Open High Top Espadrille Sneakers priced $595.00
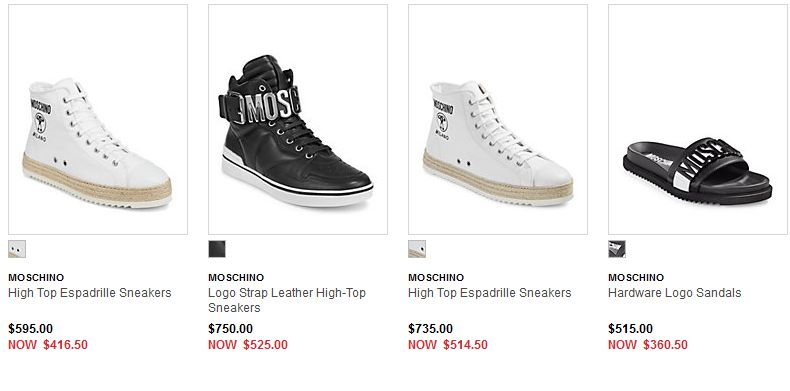Image resolution: width=790 pixels, height=391 pixels. 90,293
